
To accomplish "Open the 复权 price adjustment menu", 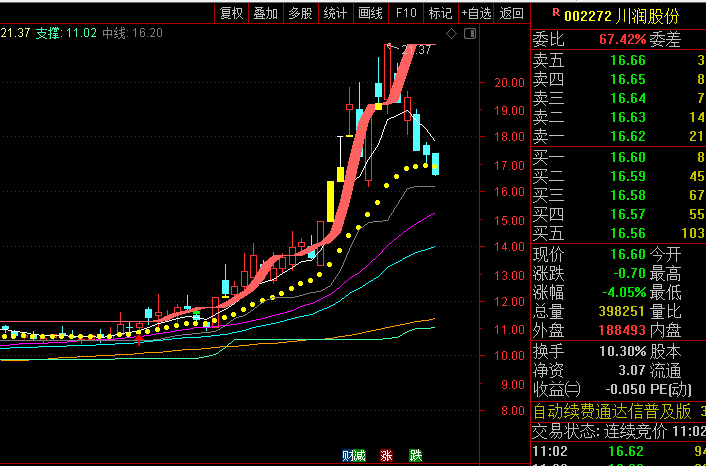I will (x=231, y=14).
